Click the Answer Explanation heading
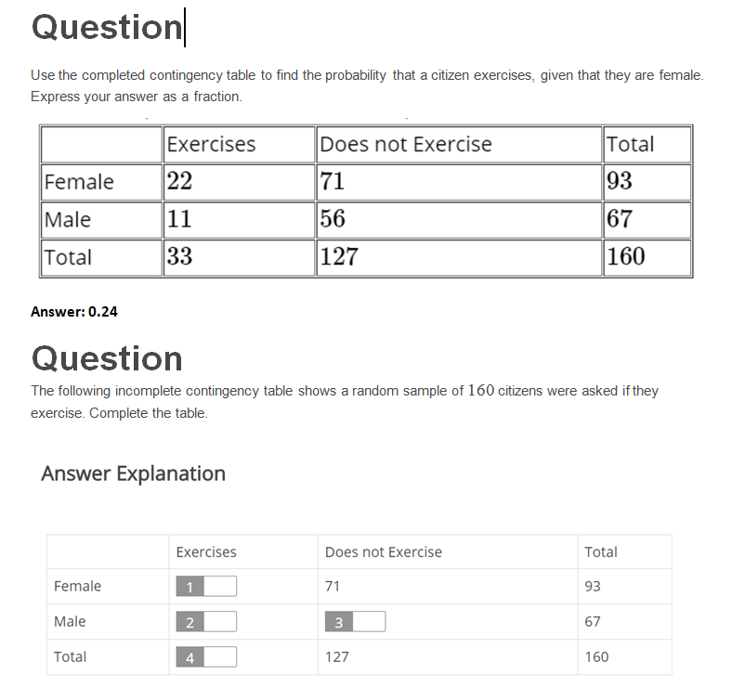 tap(133, 473)
